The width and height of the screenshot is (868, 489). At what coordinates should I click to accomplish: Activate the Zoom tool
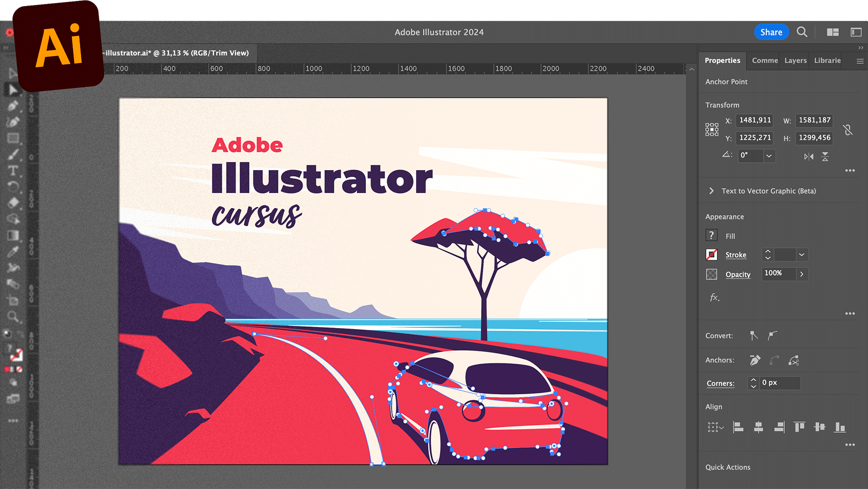tap(12, 316)
